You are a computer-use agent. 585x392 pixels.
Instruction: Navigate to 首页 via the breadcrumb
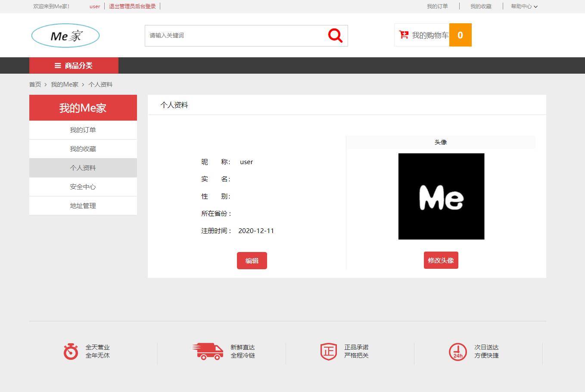[x=35, y=84]
